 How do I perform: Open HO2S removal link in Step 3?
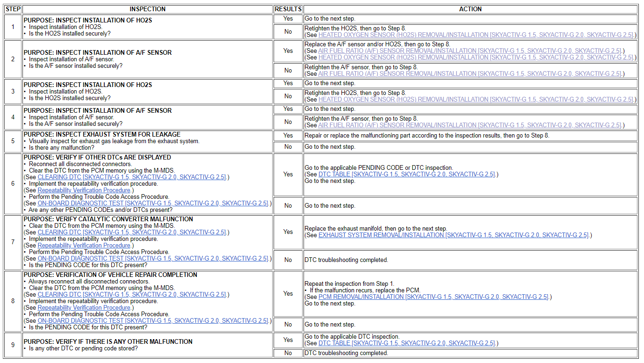pyautogui.click(x=476, y=100)
